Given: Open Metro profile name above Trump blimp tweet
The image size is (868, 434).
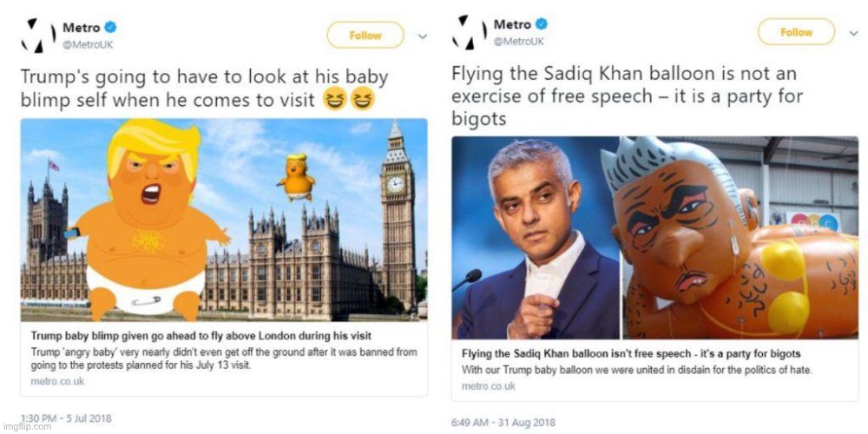Looking at the screenshot, I should click(81, 28).
